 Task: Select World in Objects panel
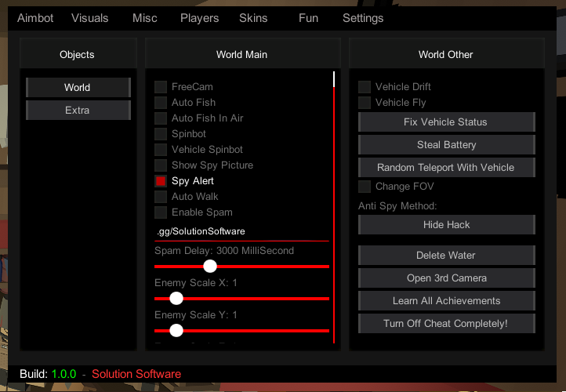(x=78, y=87)
